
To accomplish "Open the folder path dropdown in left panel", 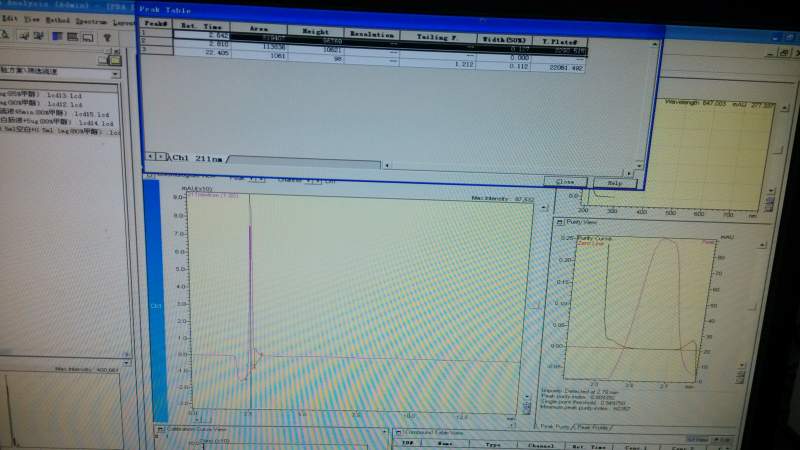I will (115, 74).
